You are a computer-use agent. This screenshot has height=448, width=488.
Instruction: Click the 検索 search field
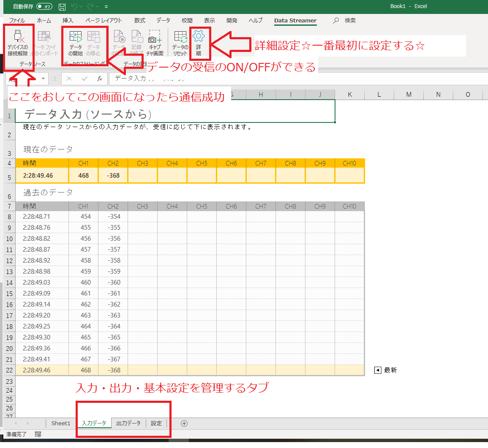345,20
